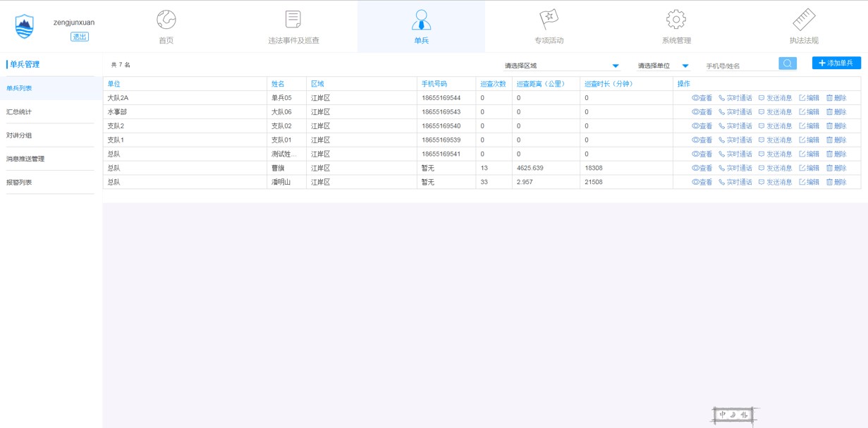Open 对讲分组 sidebar item
This screenshot has height=428, width=868.
point(19,135)
